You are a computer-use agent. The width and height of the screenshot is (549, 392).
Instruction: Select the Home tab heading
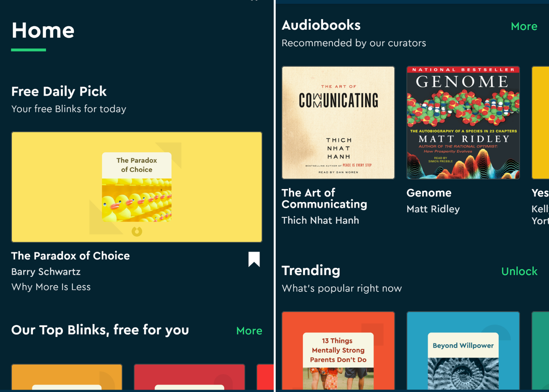[43, 31]
